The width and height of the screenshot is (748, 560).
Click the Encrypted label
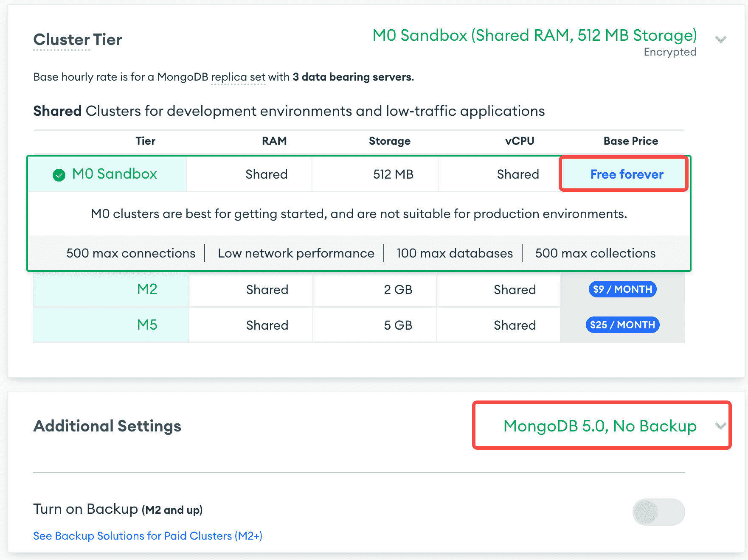click(670, 52)
